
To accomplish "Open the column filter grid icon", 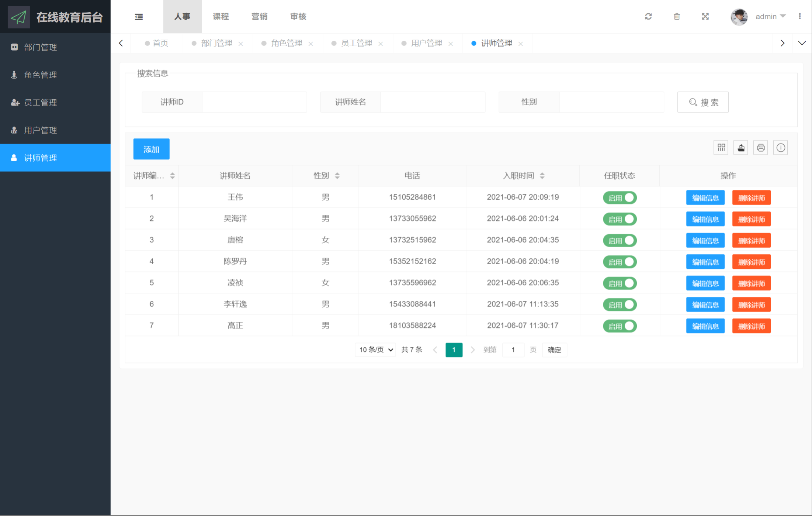I will [x=721, y=148].
